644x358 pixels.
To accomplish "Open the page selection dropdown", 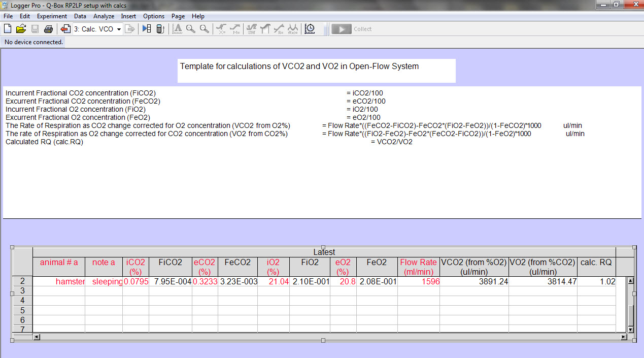I will pos(118,29).
